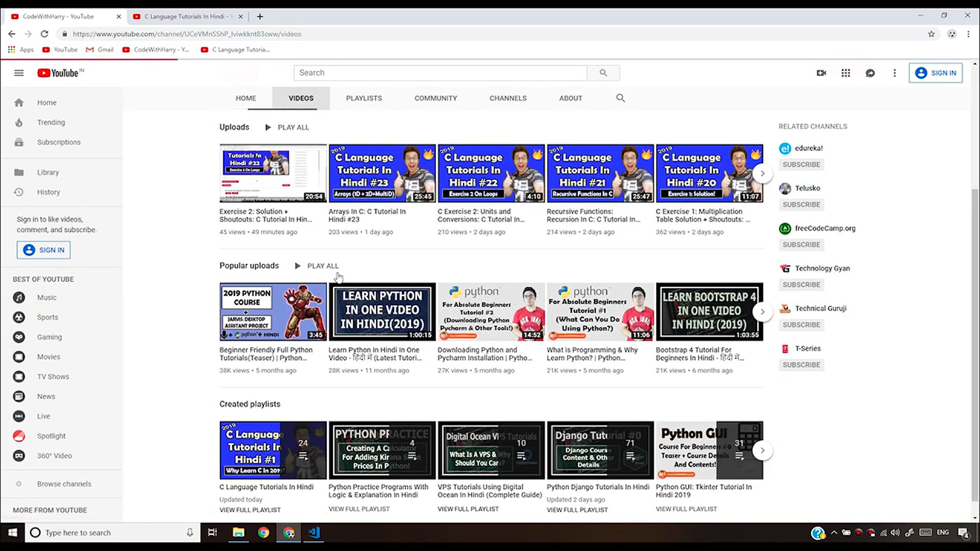The width and height of the screenshot is (980, 551).
Task: Open the header settings three-dot menu
Action: pos(894,73)
